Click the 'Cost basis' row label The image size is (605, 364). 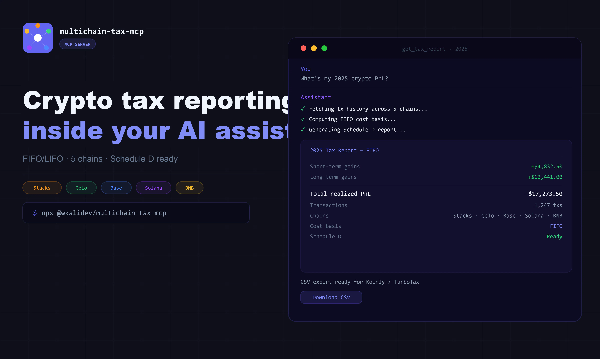325,226
